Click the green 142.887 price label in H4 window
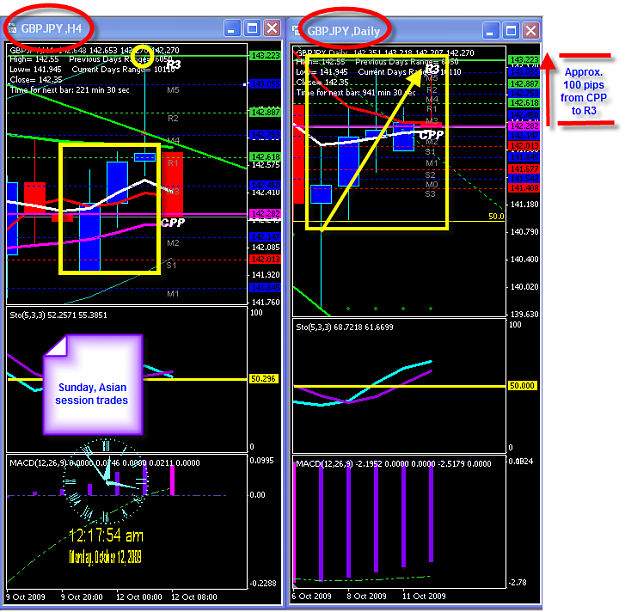The image size is (625, 612). point(265,112)
